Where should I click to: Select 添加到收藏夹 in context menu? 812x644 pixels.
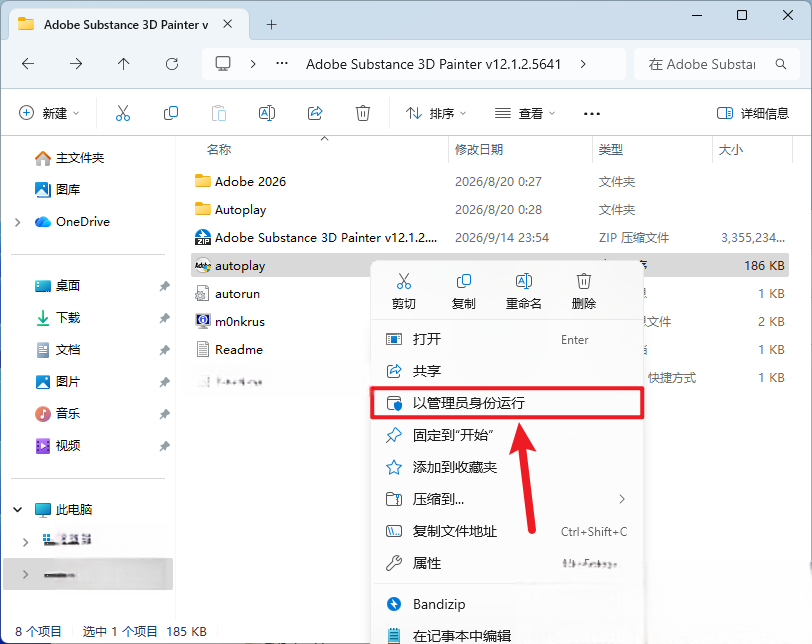coord(507,467)
